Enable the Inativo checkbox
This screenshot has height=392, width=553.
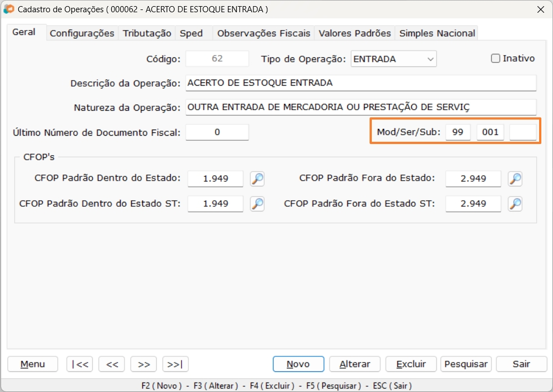pos(494,58)
